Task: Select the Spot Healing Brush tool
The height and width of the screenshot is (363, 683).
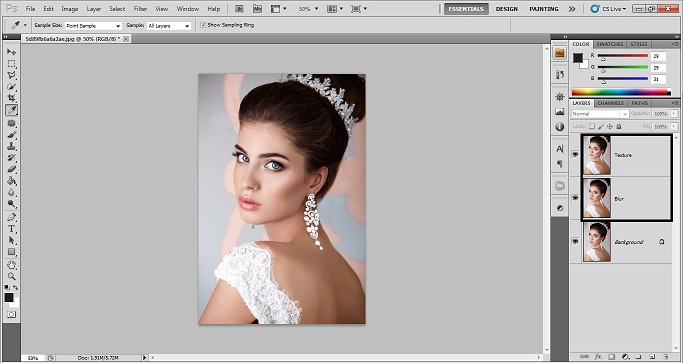Action: [11, 123]
